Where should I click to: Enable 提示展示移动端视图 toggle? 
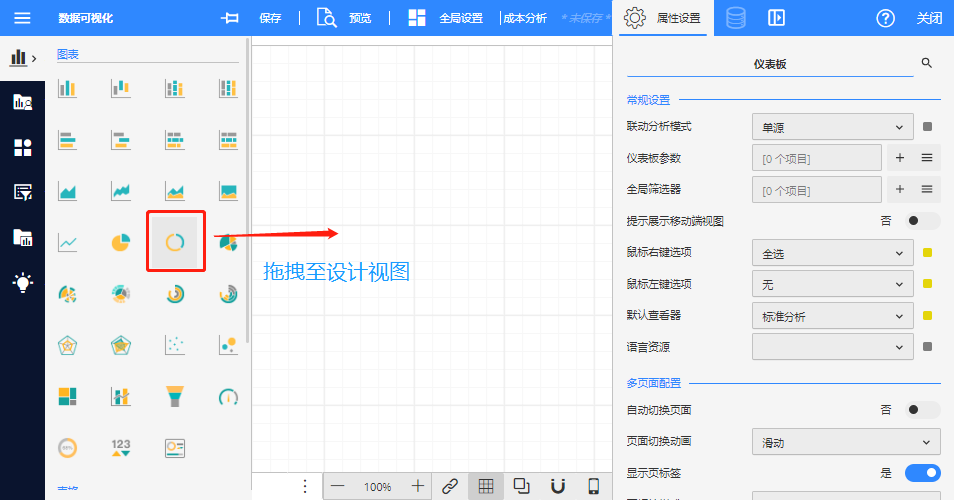click(x=922, y=221)
